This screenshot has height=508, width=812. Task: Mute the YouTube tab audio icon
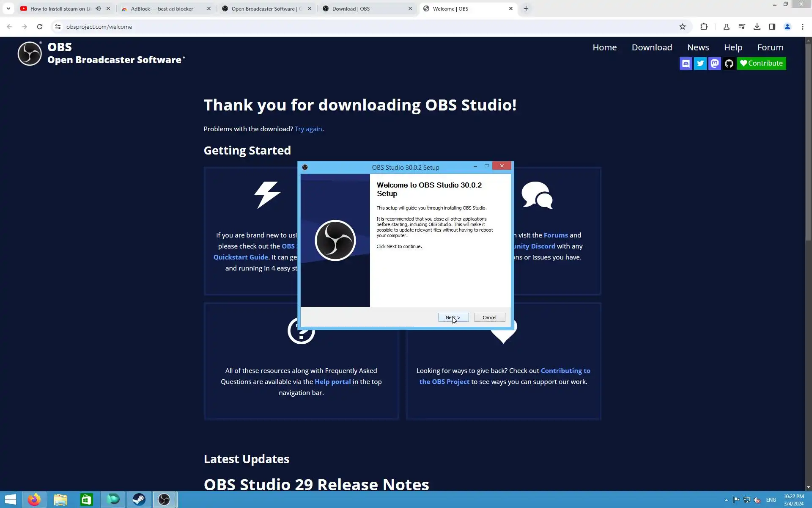(x=98, y=8)
